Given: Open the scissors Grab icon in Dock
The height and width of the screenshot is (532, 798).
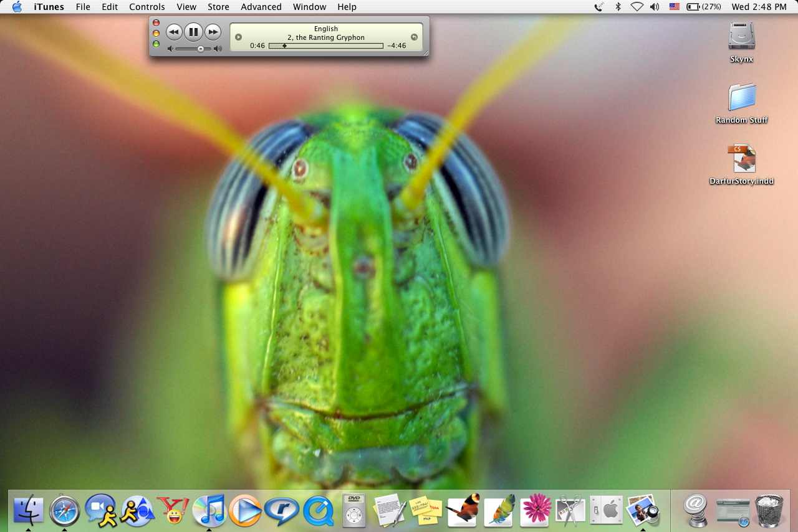Looking at the screenshot, I should [570, 510].
